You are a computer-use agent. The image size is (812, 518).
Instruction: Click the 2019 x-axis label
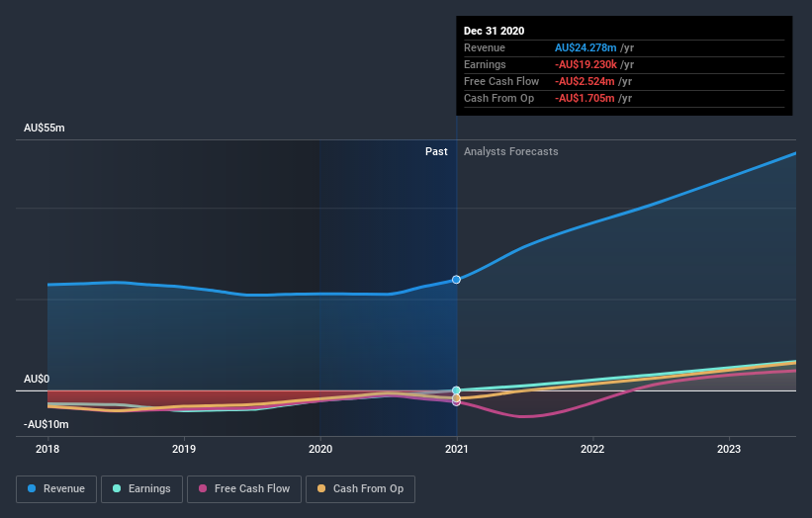coord(184,449)
